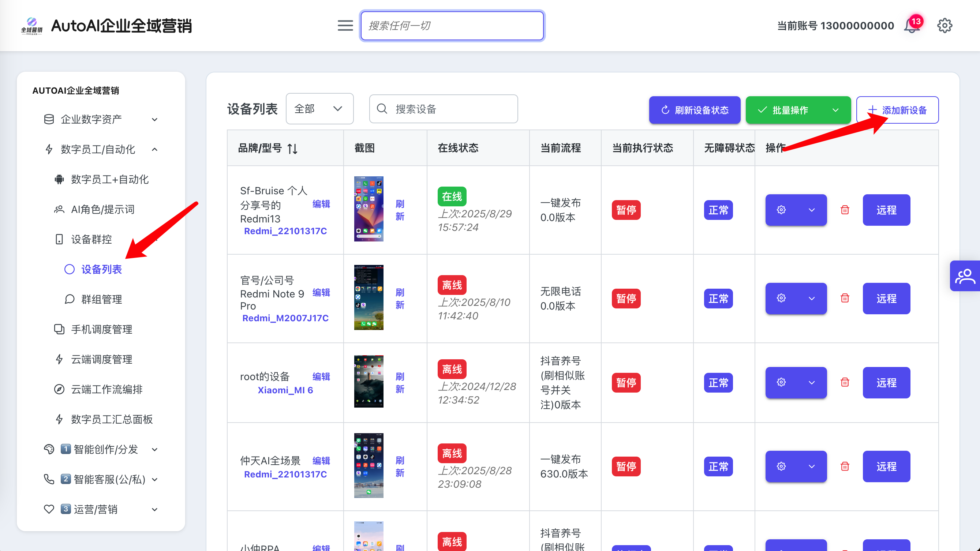Open 手机调度管理 in sidebar
The image size is (980, 551).
click(93, 329)
